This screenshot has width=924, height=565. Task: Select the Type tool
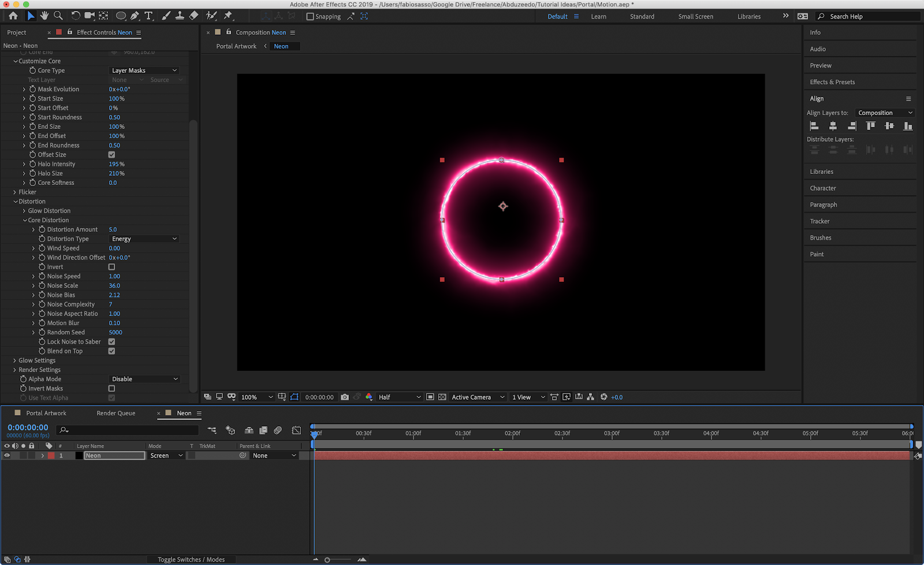(x=148, y=16)
